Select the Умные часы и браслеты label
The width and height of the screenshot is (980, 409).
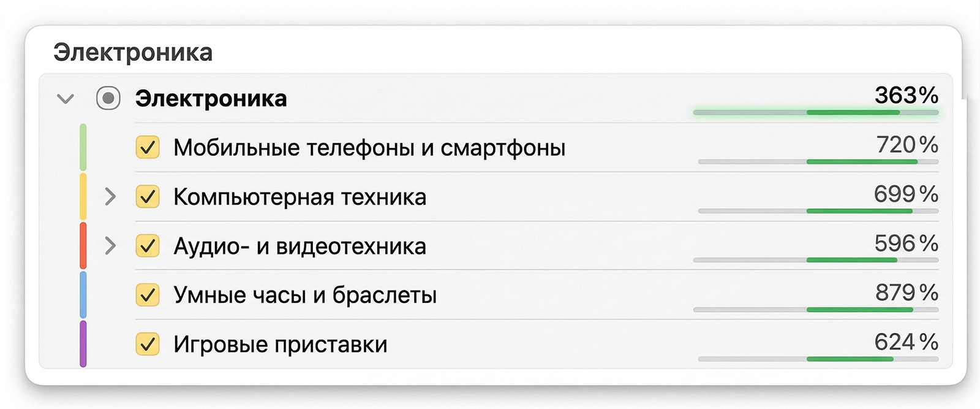coord(305,296)
